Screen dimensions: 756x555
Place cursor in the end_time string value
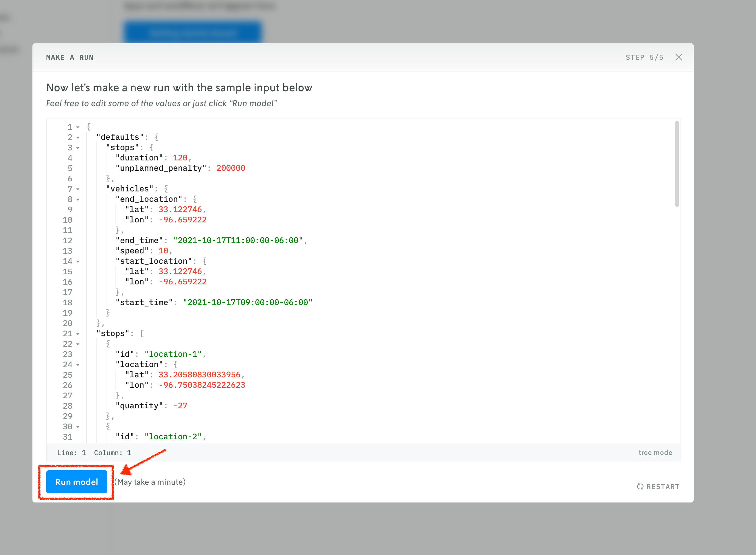(x=238, y=240)
